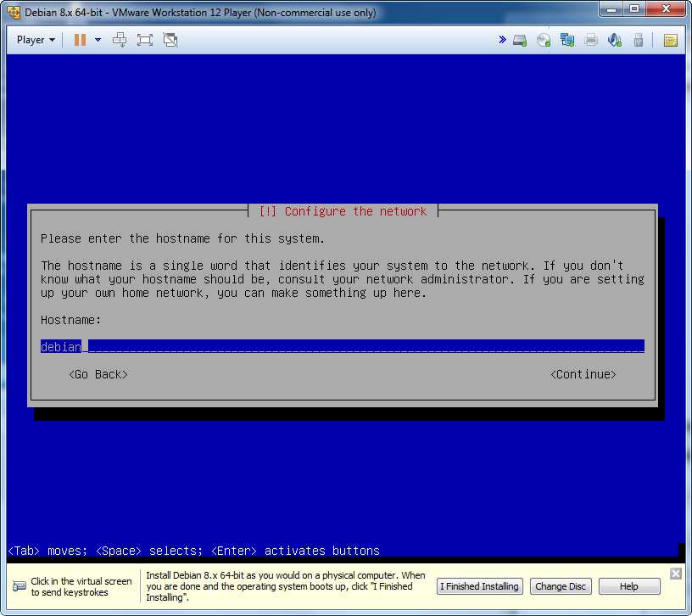
Task: Click I Finished Installing button
Action: pos(480,586)
